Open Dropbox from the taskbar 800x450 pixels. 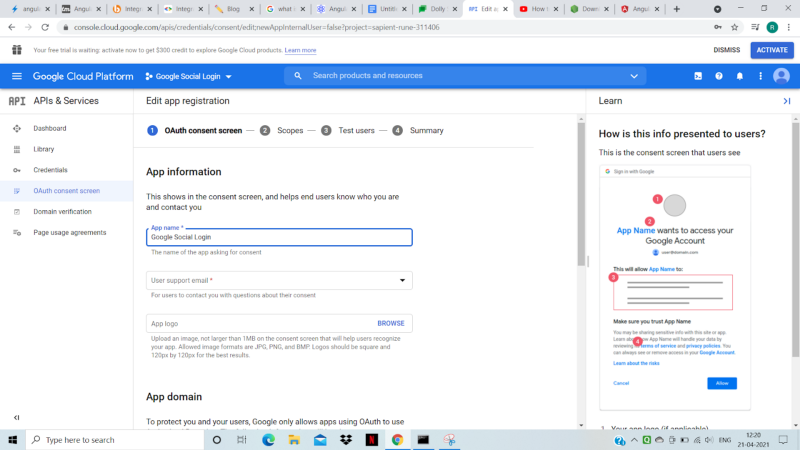(346, 440)
